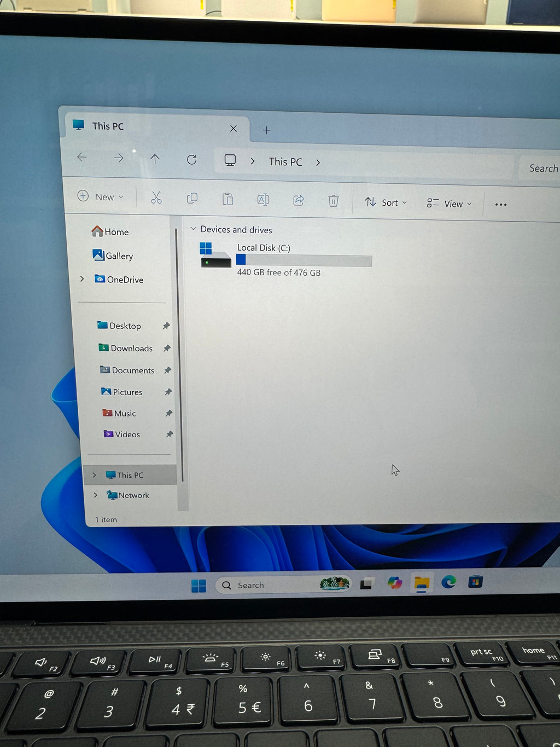The image size is (560, 747).
Task: Open the pinned Videos folder
Action: [121, 434]
